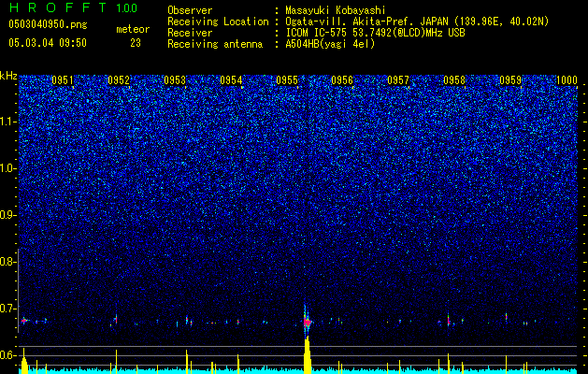Click the "Receiving antenna" label

click(x=215, y=44)
